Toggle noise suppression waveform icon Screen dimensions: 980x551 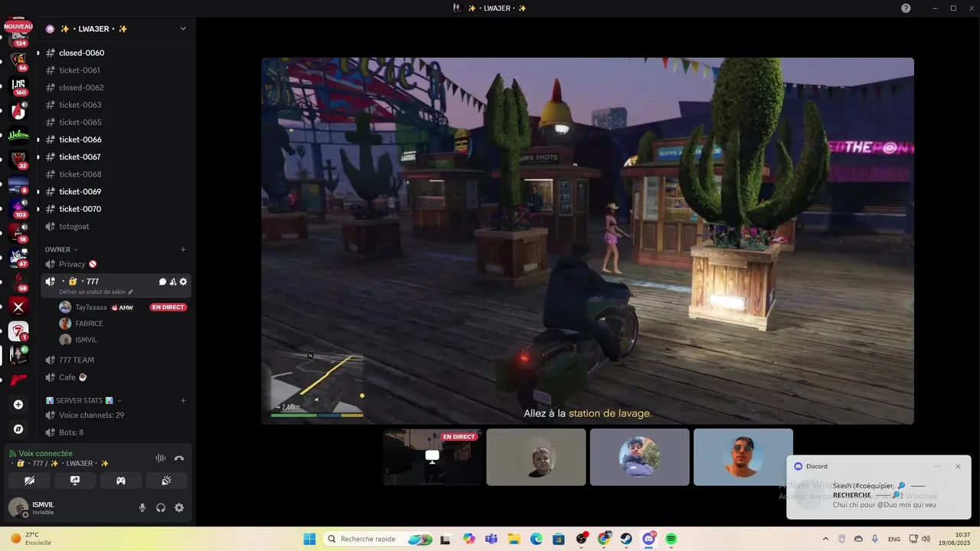[x=161, y=458]
